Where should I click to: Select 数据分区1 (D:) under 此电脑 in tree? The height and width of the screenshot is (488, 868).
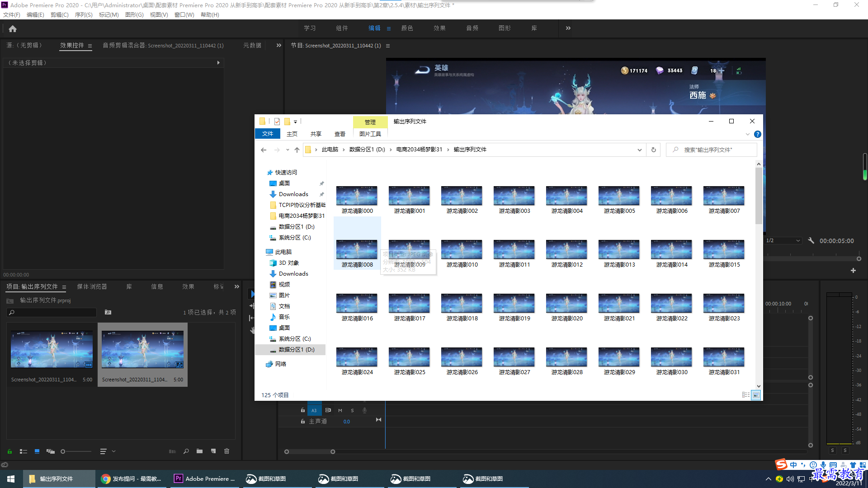[x=296, y=350]
